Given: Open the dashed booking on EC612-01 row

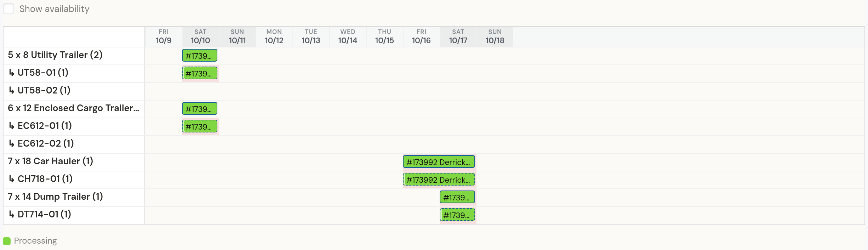Looking at the screenshot, I should 200,126.
